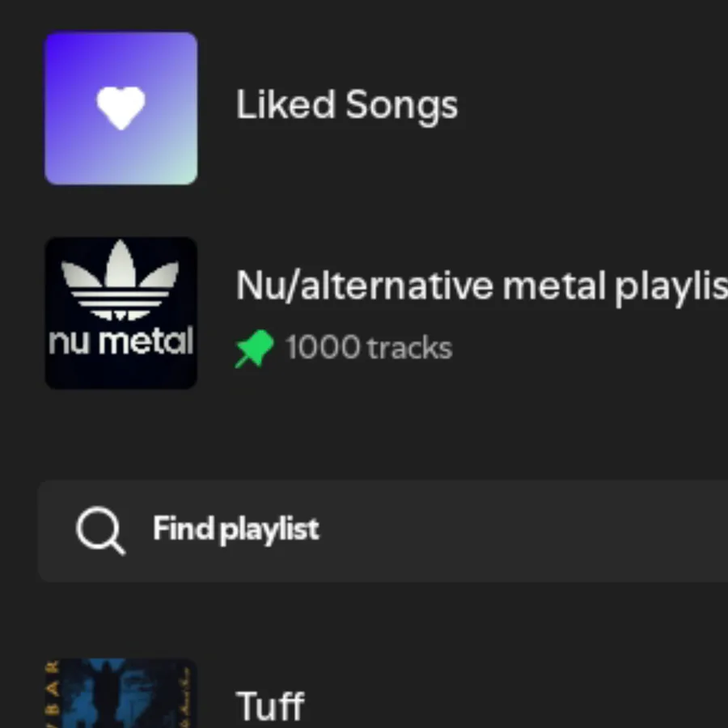Click the green pin icon
The height and width of the screenshot is (728, 728).
tap(254, 349)
